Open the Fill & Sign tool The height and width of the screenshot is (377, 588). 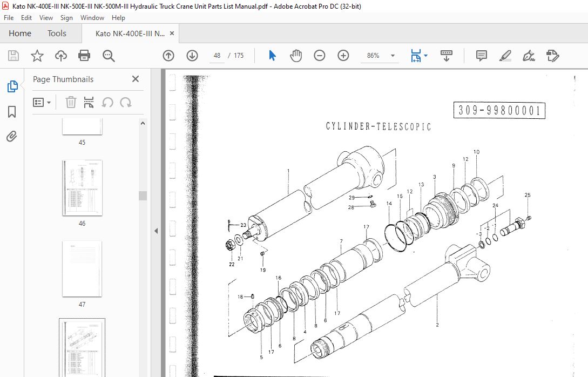(x=529, y=56)
